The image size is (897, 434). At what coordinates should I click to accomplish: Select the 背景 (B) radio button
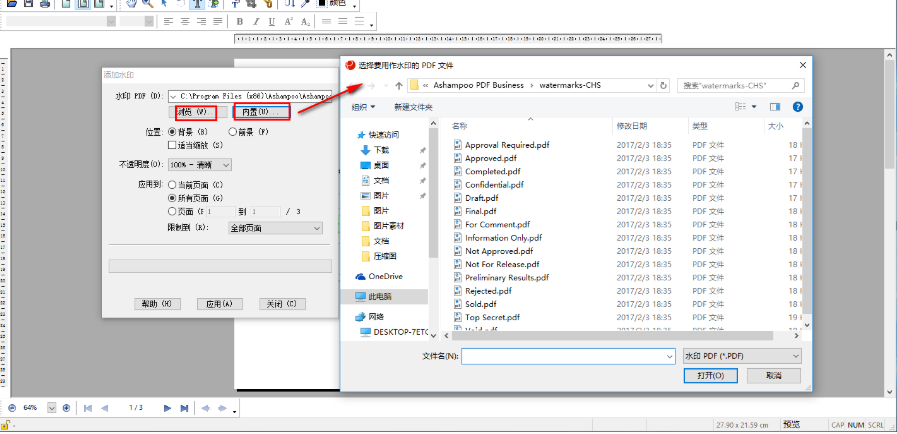click(173, 132)
